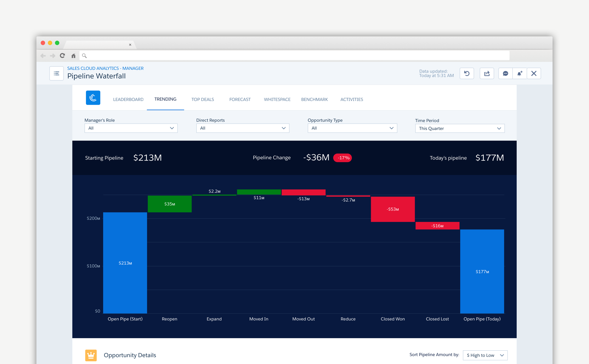
Task: Click the yellow crown Opportunity Details icon
Action: (91, 355)
